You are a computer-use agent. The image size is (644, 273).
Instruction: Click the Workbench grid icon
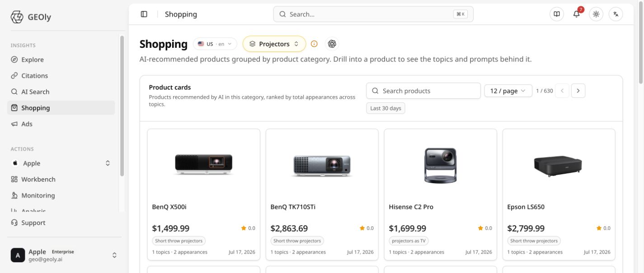coord(14,179)
